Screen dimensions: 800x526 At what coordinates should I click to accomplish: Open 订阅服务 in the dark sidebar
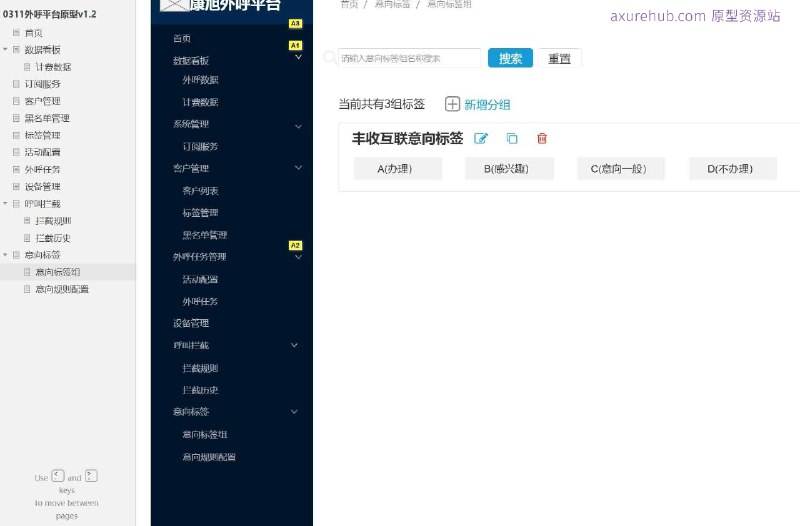[x=200, y=146]
